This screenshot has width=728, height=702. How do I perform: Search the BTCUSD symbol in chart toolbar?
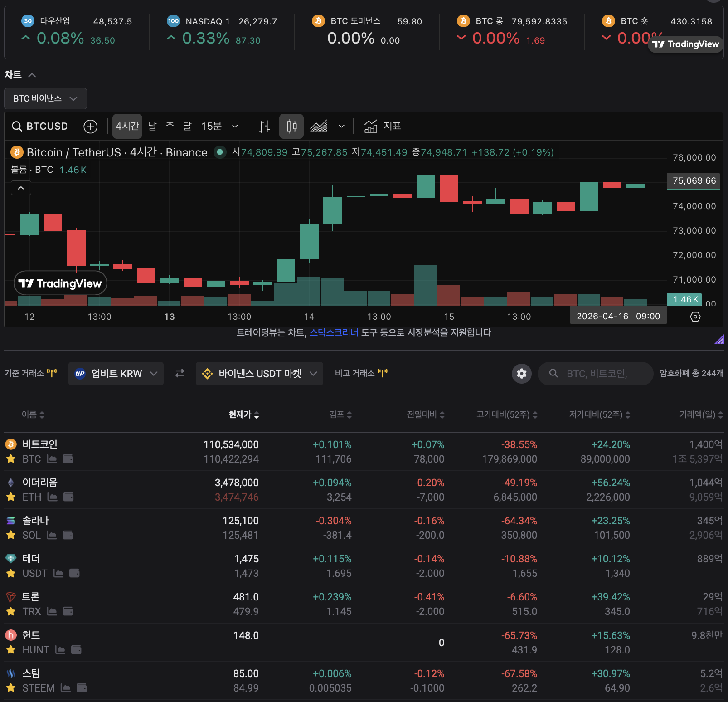click(x=40, y=126)
